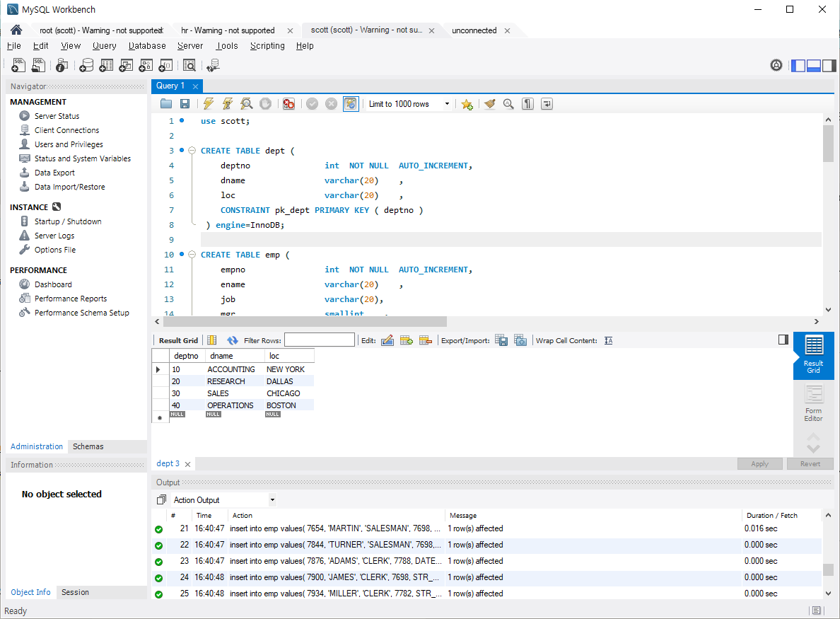Open Data Export

(x=54, y=173)
